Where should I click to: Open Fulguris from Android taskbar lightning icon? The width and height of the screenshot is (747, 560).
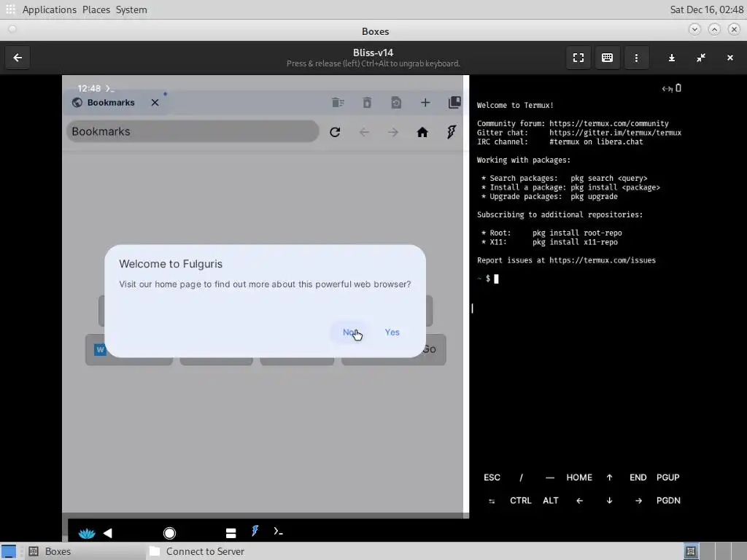255,531
